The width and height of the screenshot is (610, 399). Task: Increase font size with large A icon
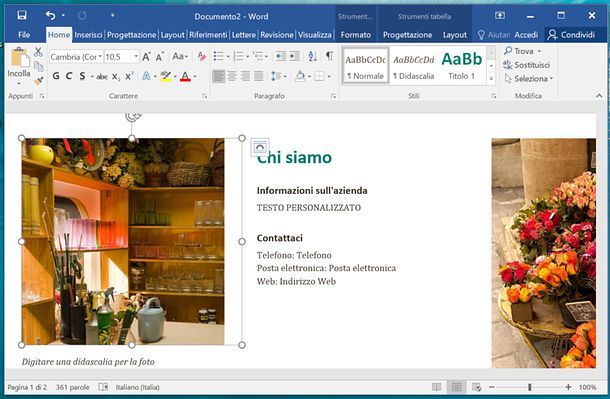146,57
